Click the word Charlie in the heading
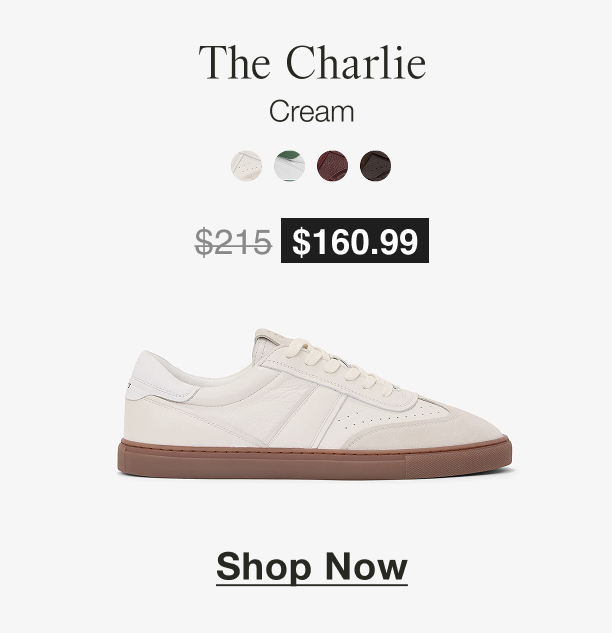The image size is (612, 633). click(356, 63)
